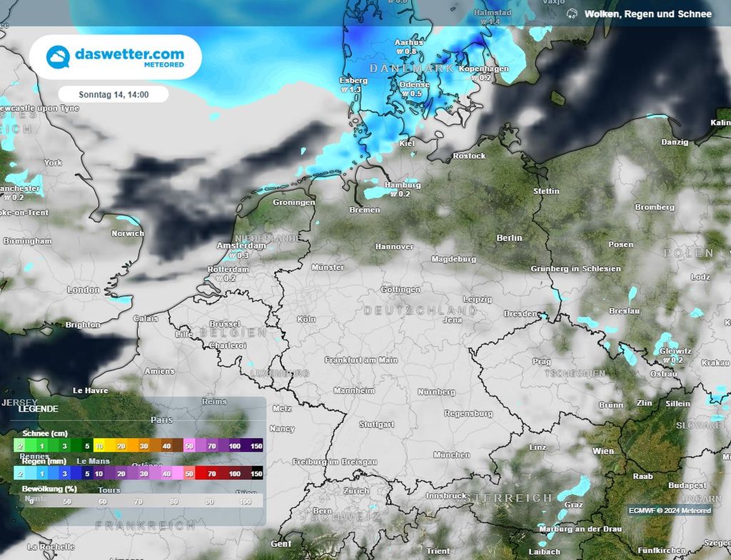Pick the yellow 10 cm snow swatch
The image size is (731, 560).
click(99, 446)
